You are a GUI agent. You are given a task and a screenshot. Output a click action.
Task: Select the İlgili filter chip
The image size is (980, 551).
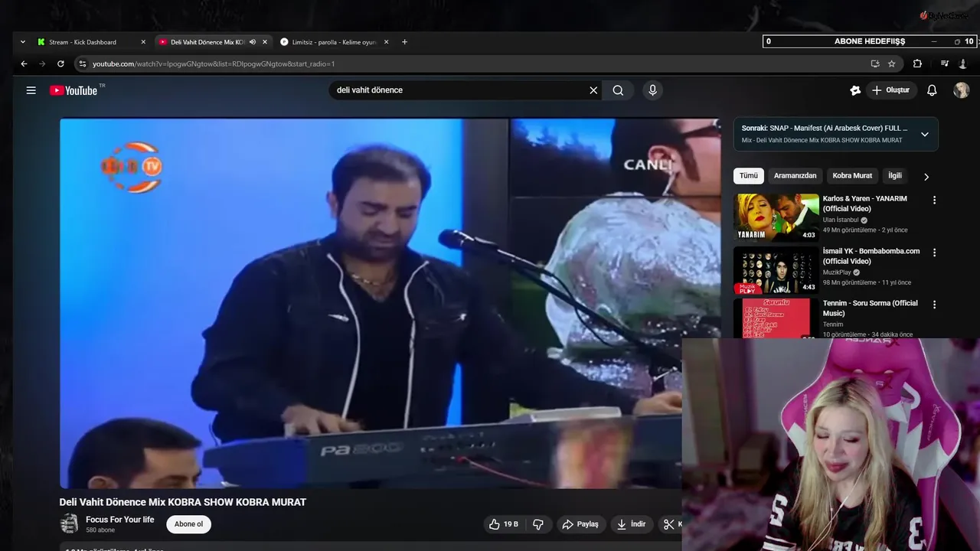[894, 176]
